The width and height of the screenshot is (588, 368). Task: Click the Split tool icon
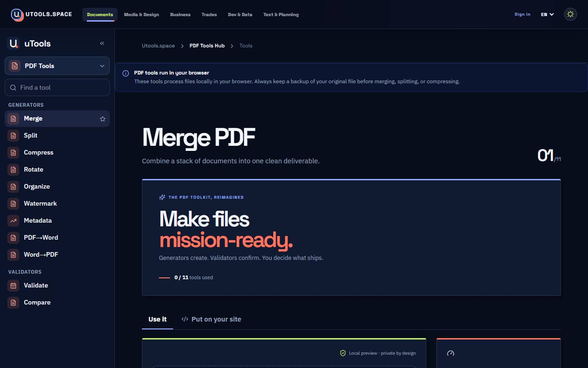tap(13, 136)
